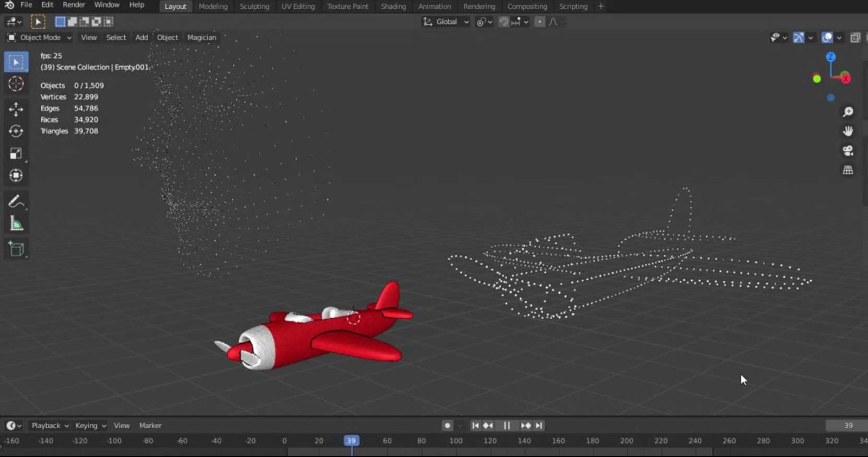Activate the Rotate tool
The image size is (868, 457).
point(16,131)
